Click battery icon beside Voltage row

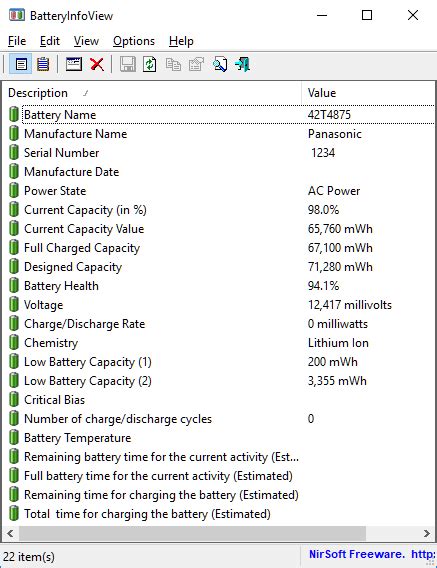pos(14,304)
